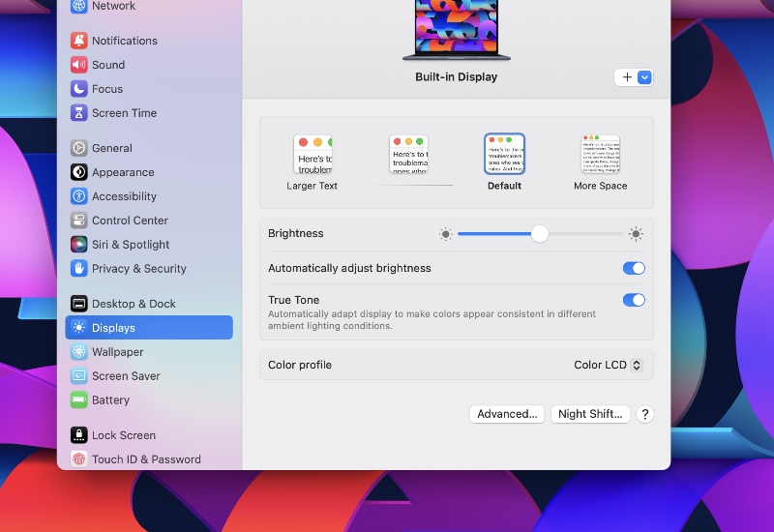Select the Sound speaker icon

pyautogui.click(x=79, y=65)
